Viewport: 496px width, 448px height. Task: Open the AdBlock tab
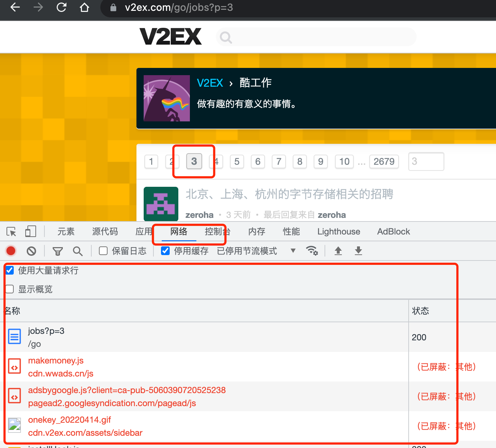[x=393, y=232]
